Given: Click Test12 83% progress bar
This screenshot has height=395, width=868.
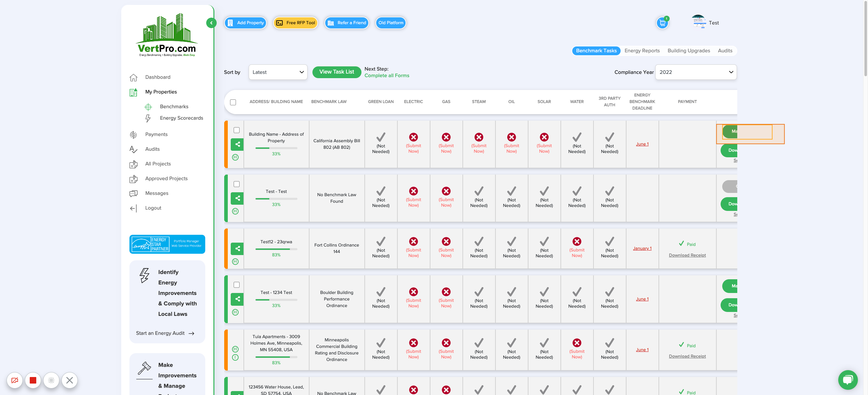Looking at the screenshot, I should 276,249.
